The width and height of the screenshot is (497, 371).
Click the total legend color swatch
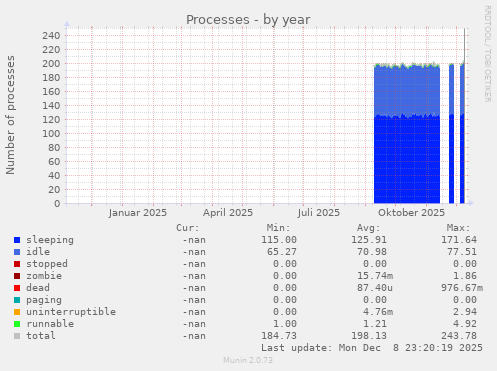17,336
